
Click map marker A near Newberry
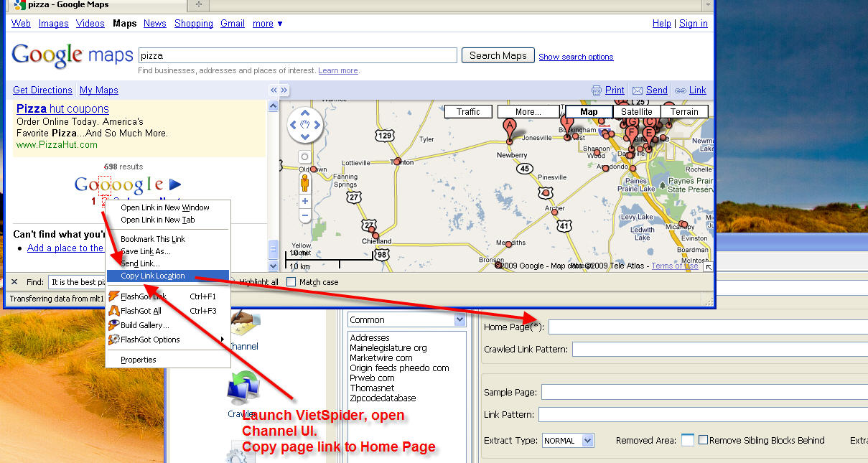510,130
